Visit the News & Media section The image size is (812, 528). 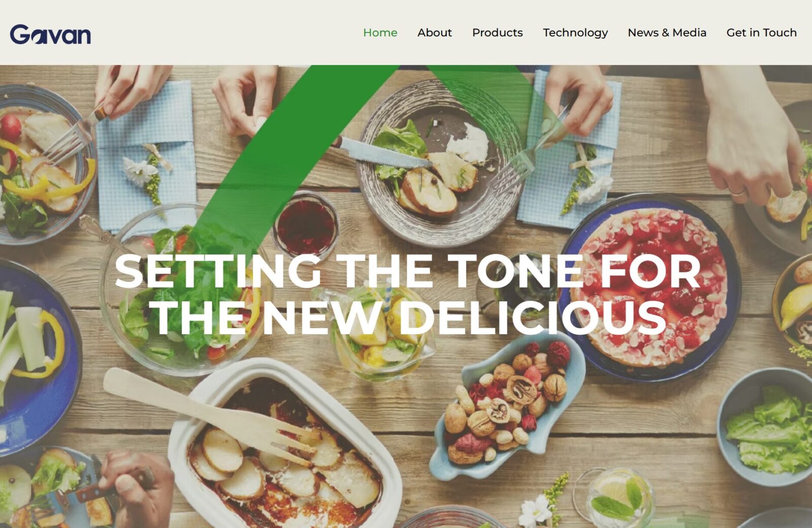click(667, 32)
